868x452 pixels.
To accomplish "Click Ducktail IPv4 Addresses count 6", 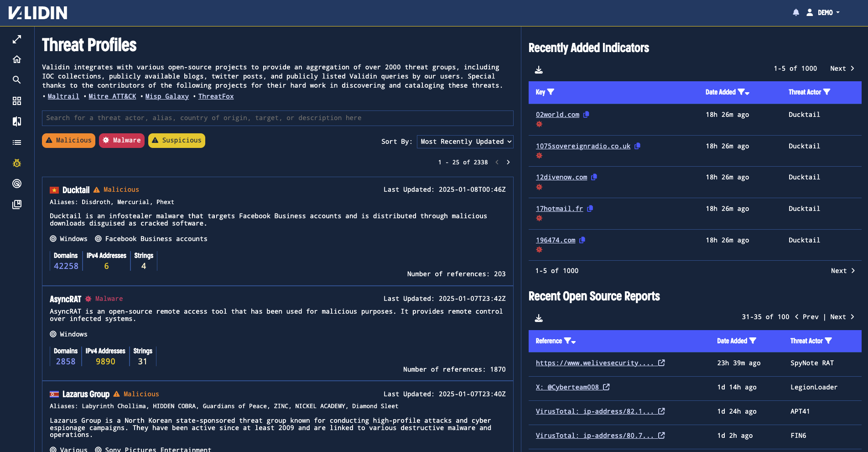I will (107, 266).
